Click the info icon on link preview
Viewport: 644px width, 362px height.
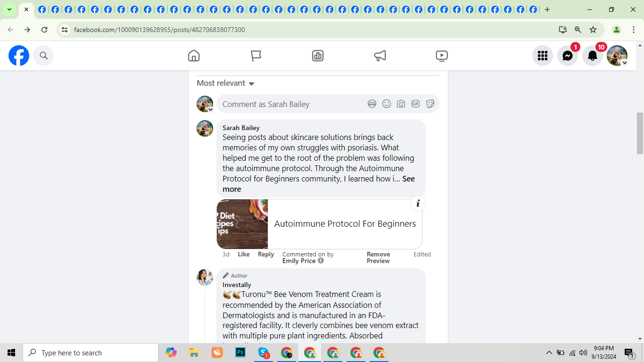pyautogui.click(x=418, y=204)
